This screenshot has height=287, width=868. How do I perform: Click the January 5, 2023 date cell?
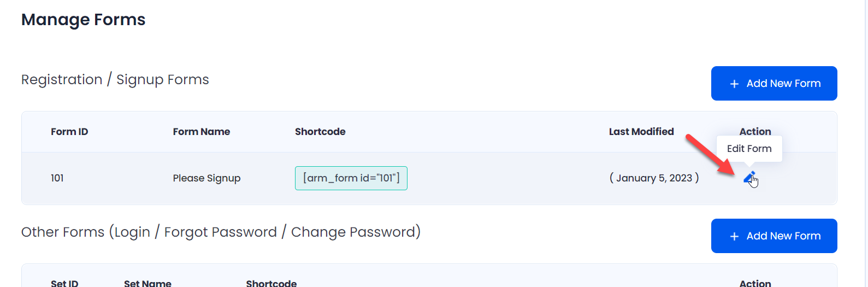point(654,178)
